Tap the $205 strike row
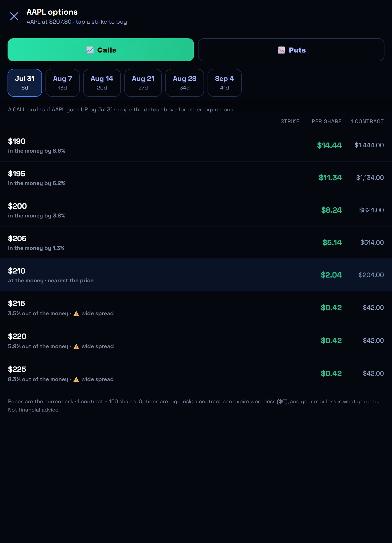The image size is (392, 543). click(196, 243)
